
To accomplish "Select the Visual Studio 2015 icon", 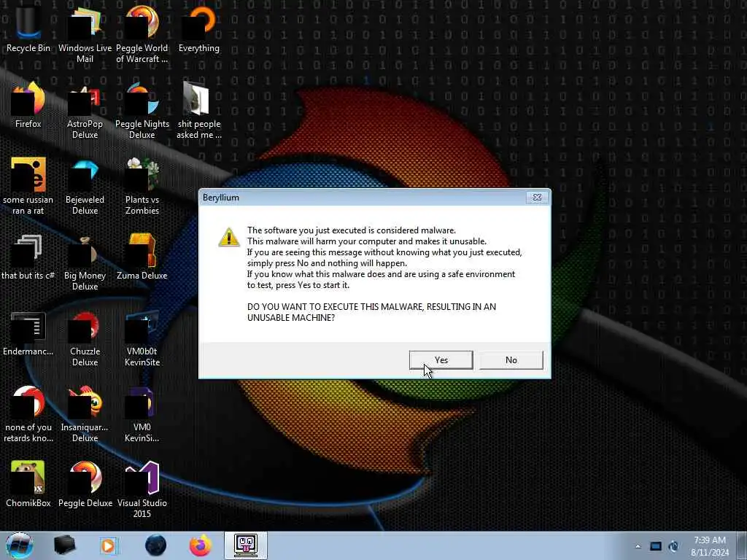I will click(142, 489).
